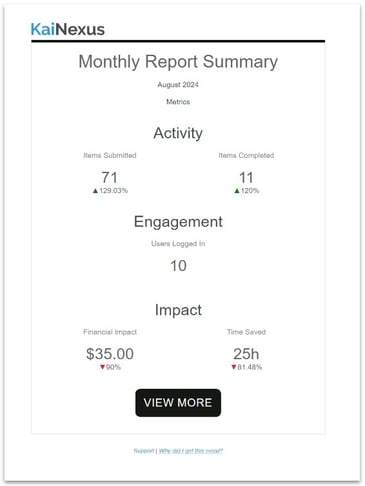The image size is (365, 486).
Task: Open 'Why did I get this email?' link
Action: point(191,451)
